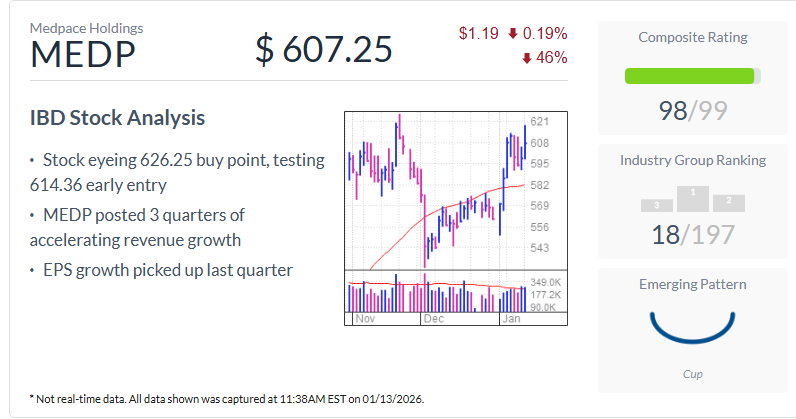
Task: Click the industry ranking podium icon
Action: pyautogui.click(x=692, y=199)
